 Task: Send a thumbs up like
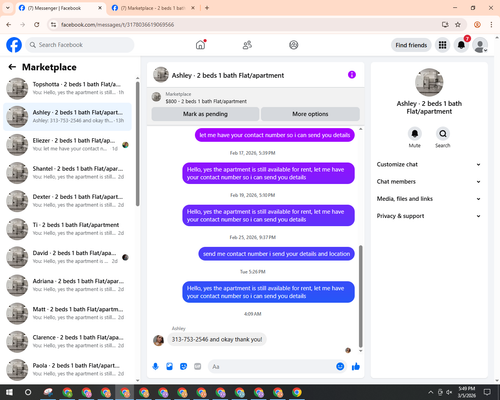point(356,367)
